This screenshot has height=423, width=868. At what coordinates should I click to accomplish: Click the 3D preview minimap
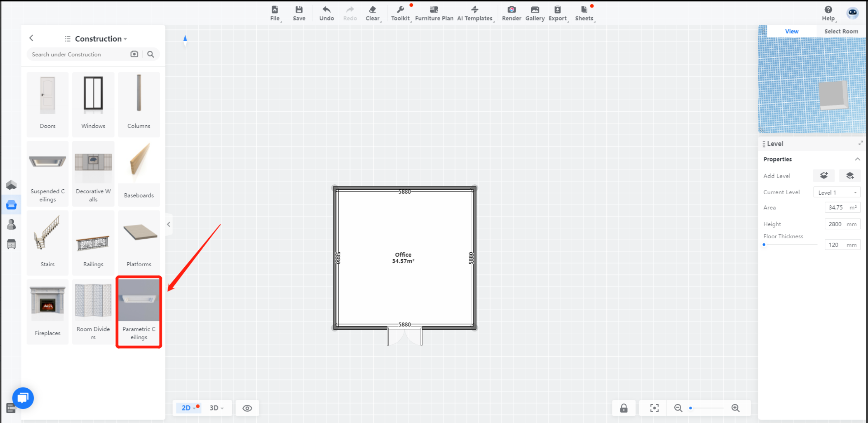point(812,85)
